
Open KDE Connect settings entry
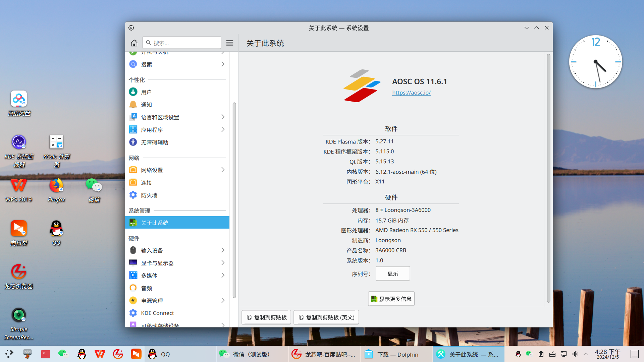tap(177, 313)
